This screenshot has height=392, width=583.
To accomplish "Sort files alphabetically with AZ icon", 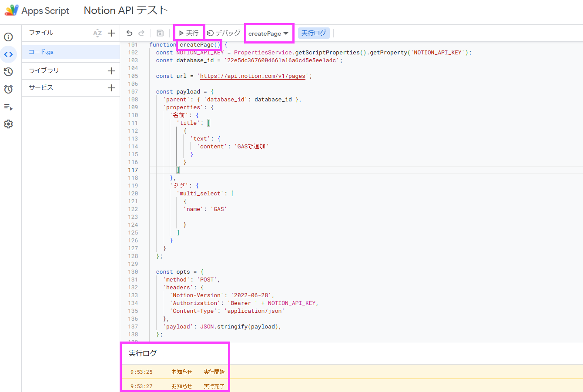I will tap(97, 33).
